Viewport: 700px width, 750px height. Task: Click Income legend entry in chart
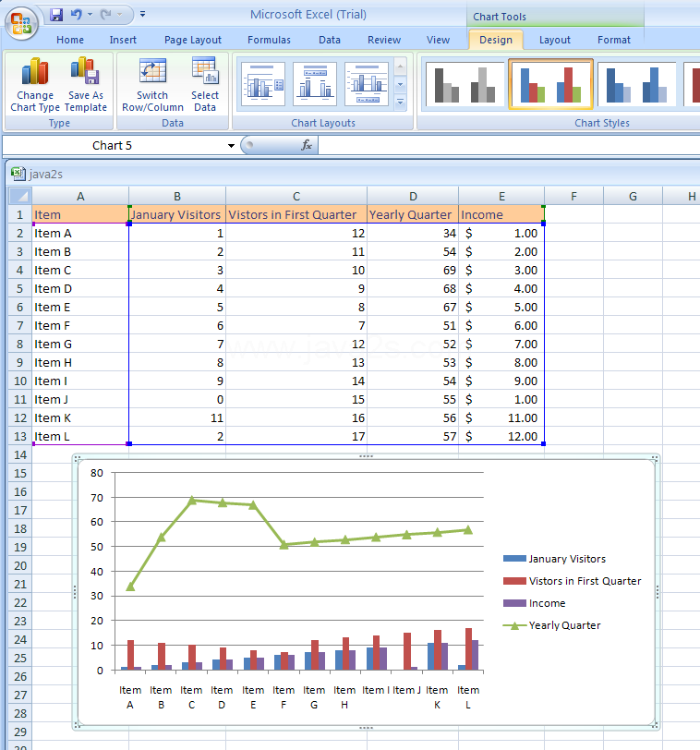(535, 603)
